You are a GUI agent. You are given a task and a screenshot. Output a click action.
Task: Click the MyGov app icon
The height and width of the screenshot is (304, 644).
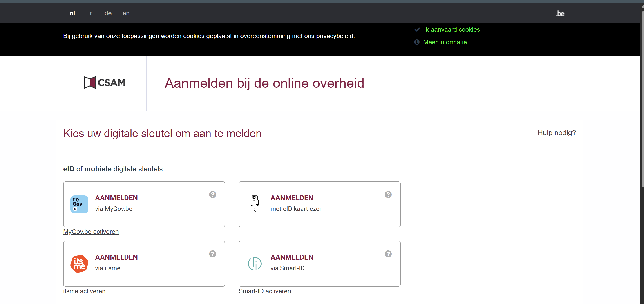[x=79, y=204]
